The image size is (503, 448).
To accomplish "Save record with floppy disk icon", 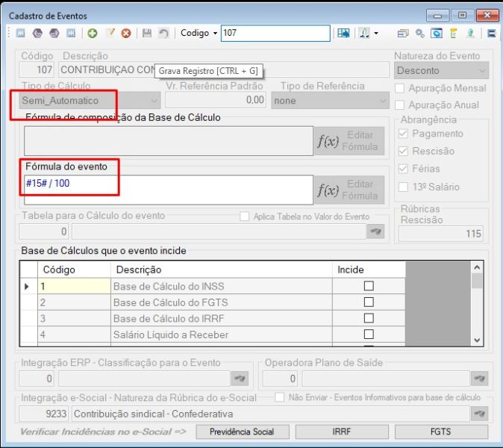I will (147, 33).
